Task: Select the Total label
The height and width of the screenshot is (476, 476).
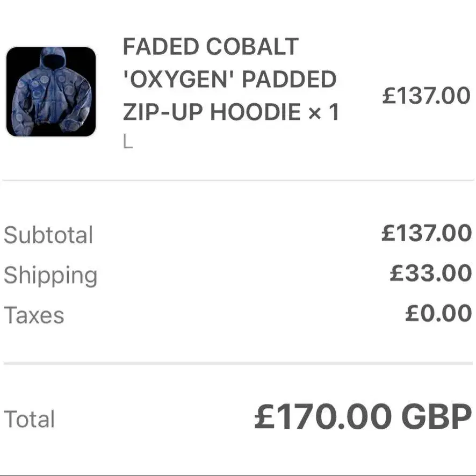Action: click(x=29, y=419)
